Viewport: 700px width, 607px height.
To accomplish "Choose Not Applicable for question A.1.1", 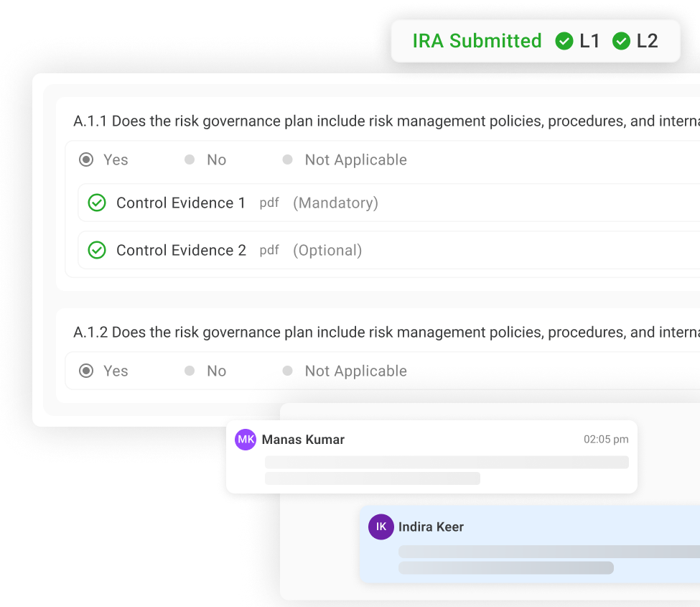I will click(287, 160).
